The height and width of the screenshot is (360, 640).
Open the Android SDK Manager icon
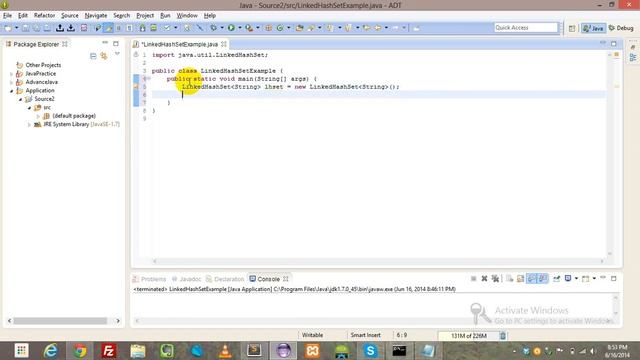coord(142,28)
